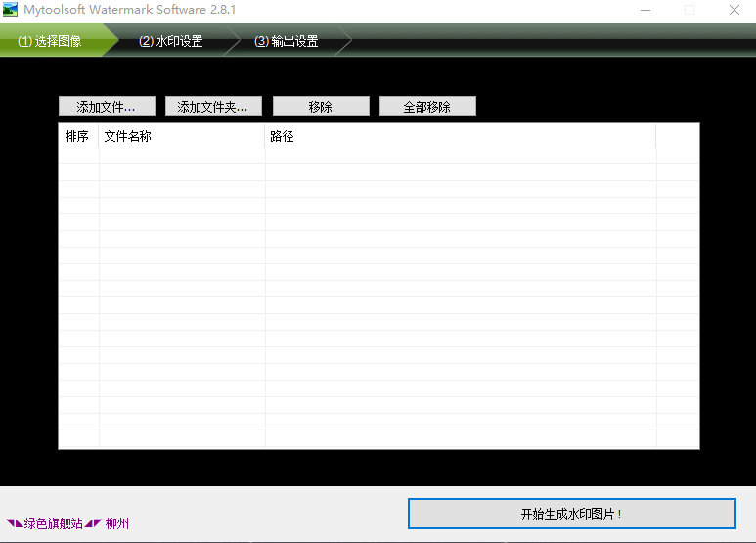Click the left purple arrow icon beside 绿色旗舰站

coord(14,523)
